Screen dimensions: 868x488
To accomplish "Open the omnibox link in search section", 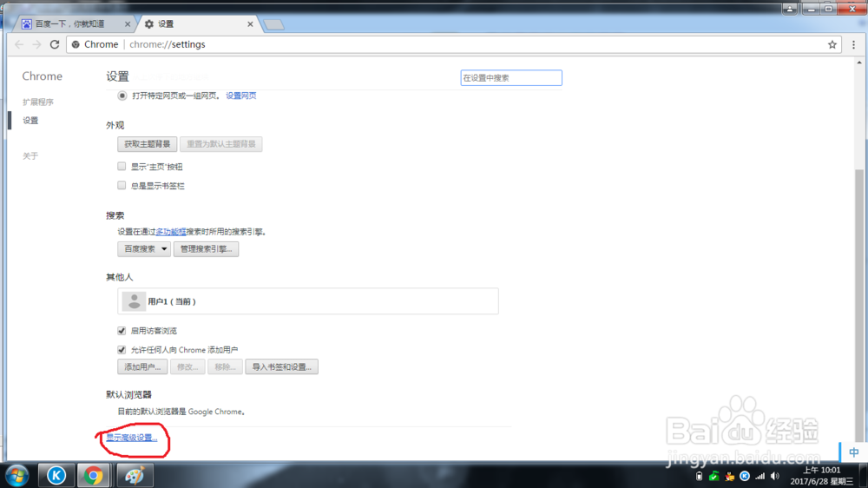I will [170, 232].
